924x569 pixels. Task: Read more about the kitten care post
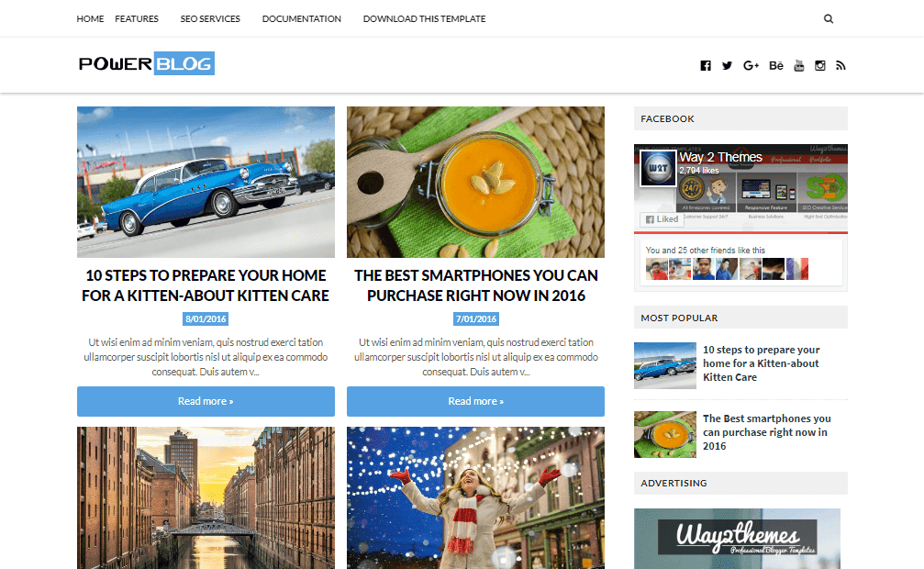tap(206, 402)
